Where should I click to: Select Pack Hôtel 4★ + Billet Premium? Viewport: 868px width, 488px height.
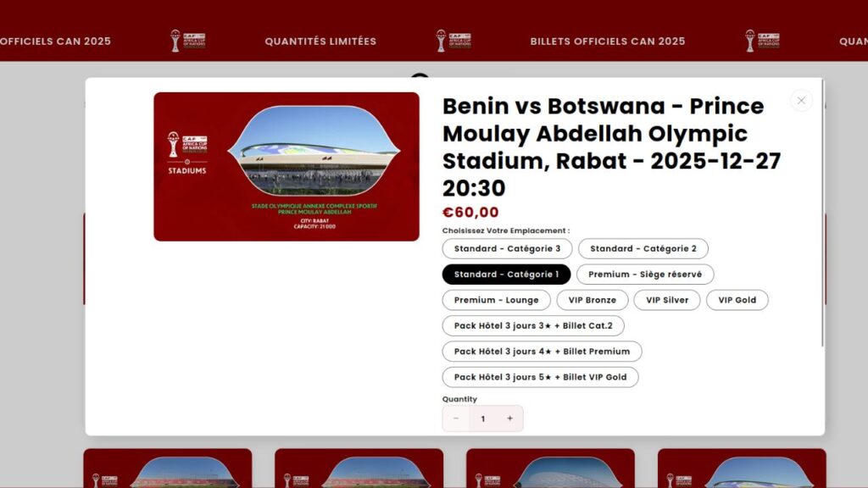click(542, 352)
